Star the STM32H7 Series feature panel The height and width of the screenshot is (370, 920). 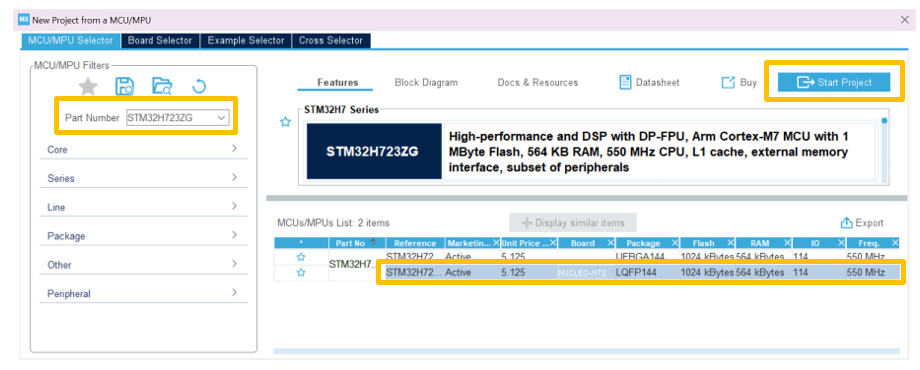click(x=286, y=122)
